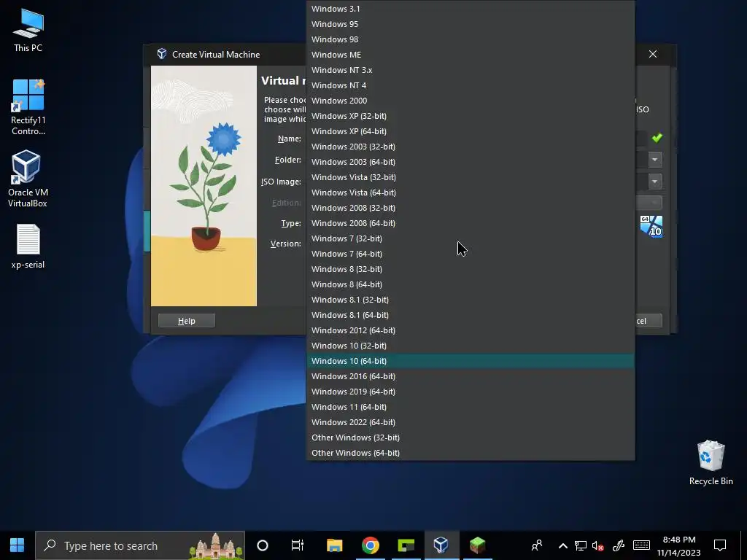Select Windows ME entry
The width and height of the screenshot is (747, 560).
(x=471, y=54)
